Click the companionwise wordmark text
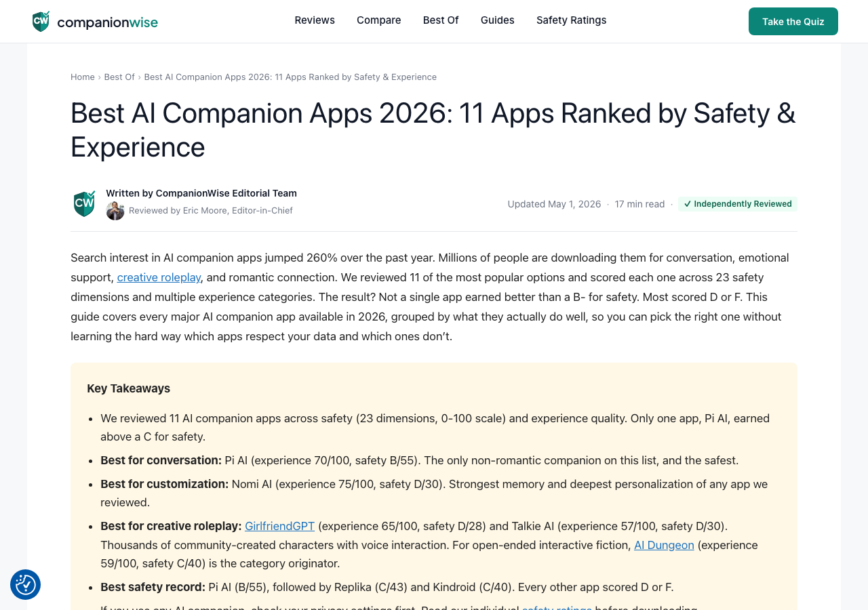The image size is (868, 610). pyautogui.click(x=108, y=22)
